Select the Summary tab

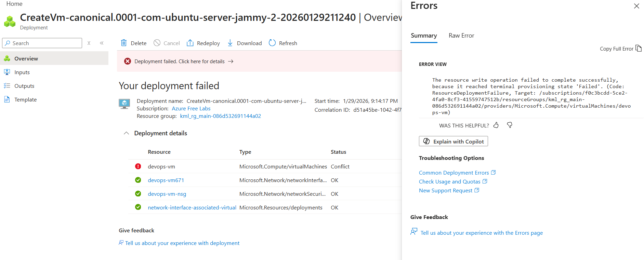(424, 36)
